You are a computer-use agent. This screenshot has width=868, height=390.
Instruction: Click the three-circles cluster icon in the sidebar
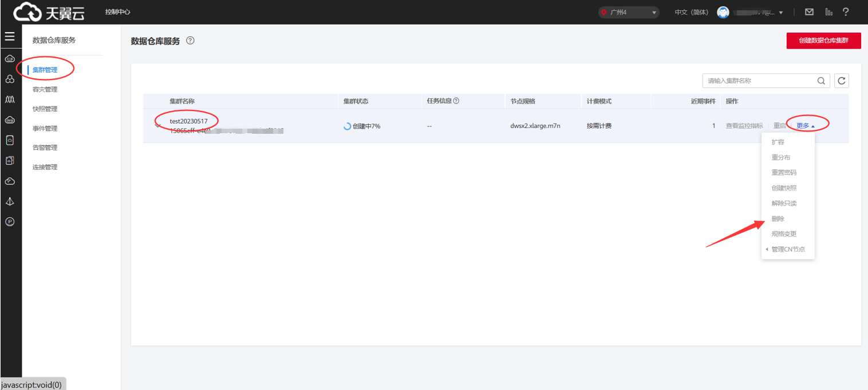(x=10, y=79)
